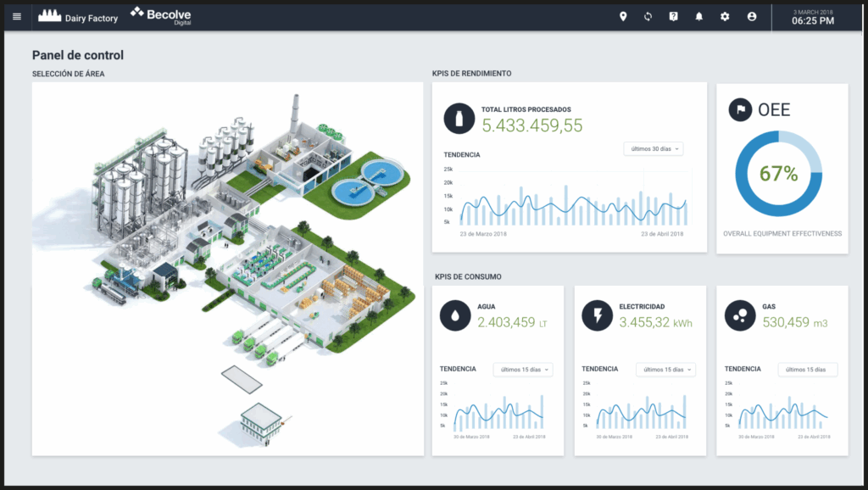Open the user account icon

click(751, 16)
